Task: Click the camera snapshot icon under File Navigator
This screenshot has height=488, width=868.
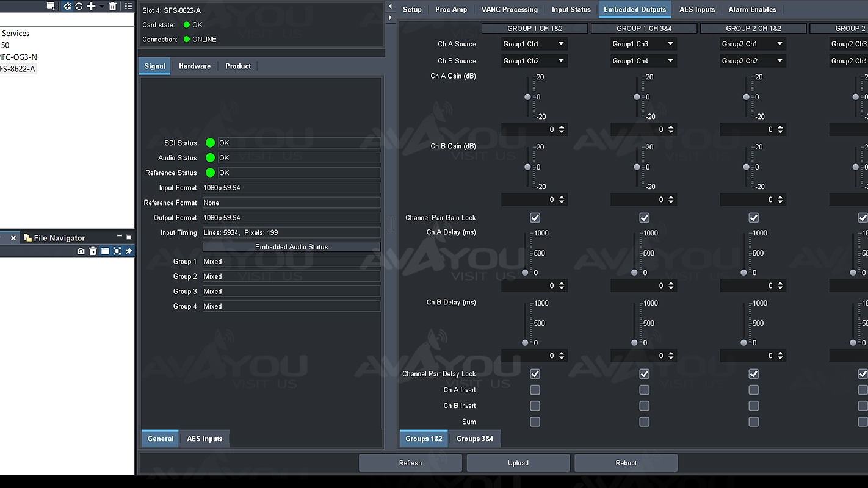Action: click(81, 251)
